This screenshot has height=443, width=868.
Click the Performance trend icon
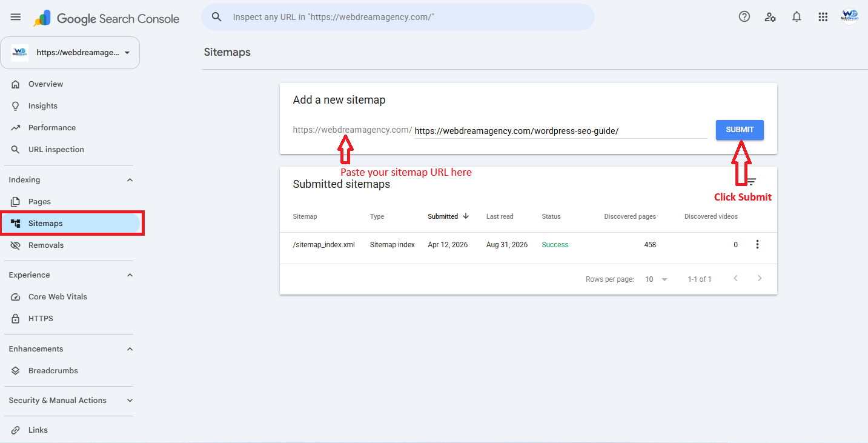(x=16, y=128)
